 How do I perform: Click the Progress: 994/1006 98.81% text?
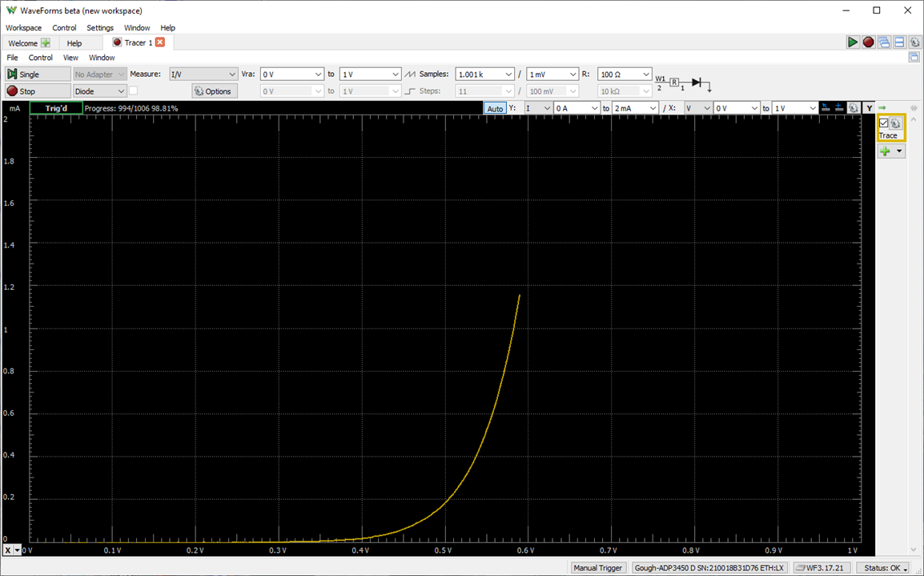[x=131, y=108]
